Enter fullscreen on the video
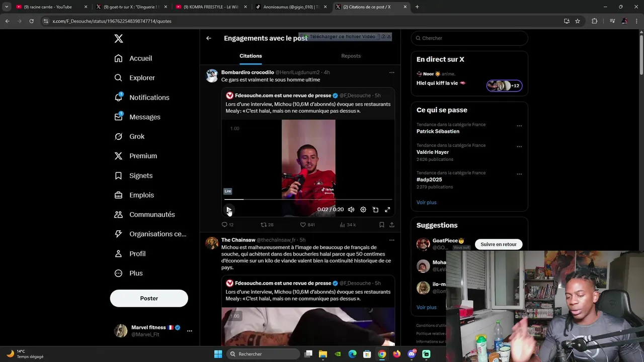Viewport: 644px width, 362px height. pyautogui.click(x=387, y=210)
